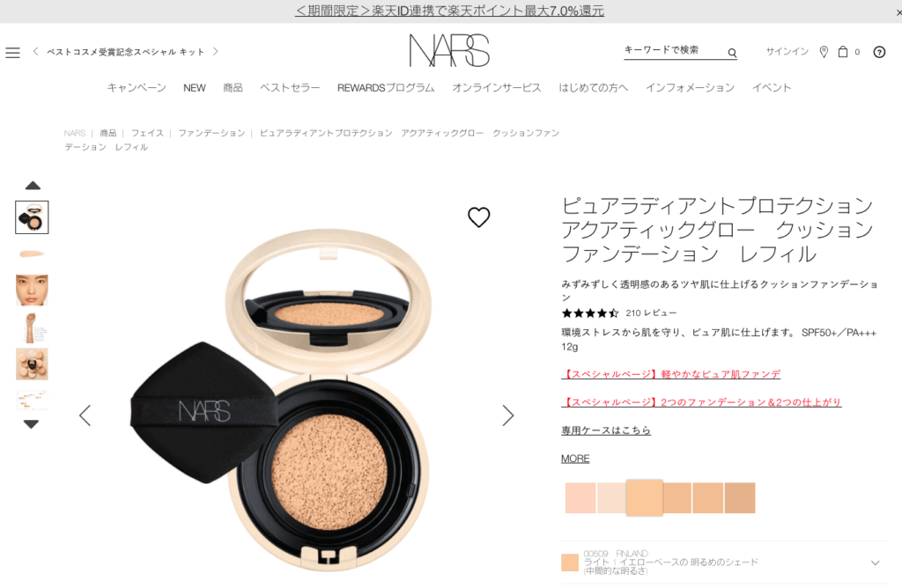This screenshot has width=902, height=588.
Task: Move thumbnail list down with triangle arrow
Action: pyautogui.click(x=31, y=424)
